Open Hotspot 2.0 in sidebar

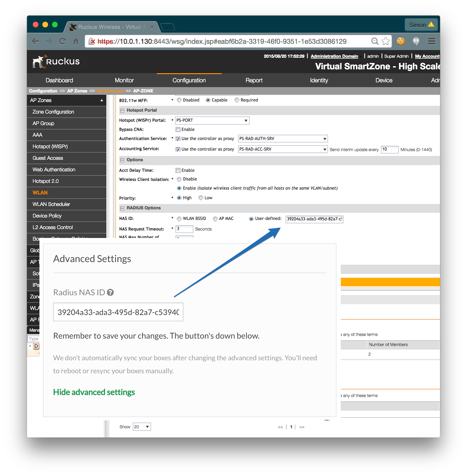67,181
